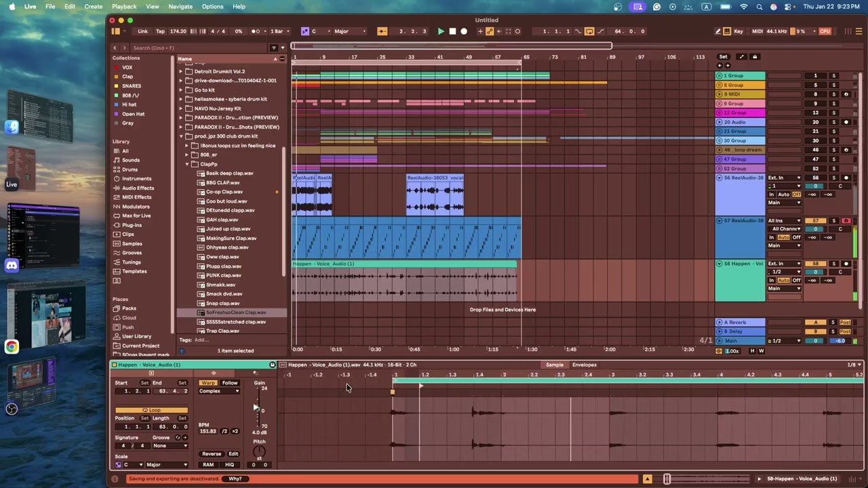
Task: Open Packs under Places
Action: point(129,308)
